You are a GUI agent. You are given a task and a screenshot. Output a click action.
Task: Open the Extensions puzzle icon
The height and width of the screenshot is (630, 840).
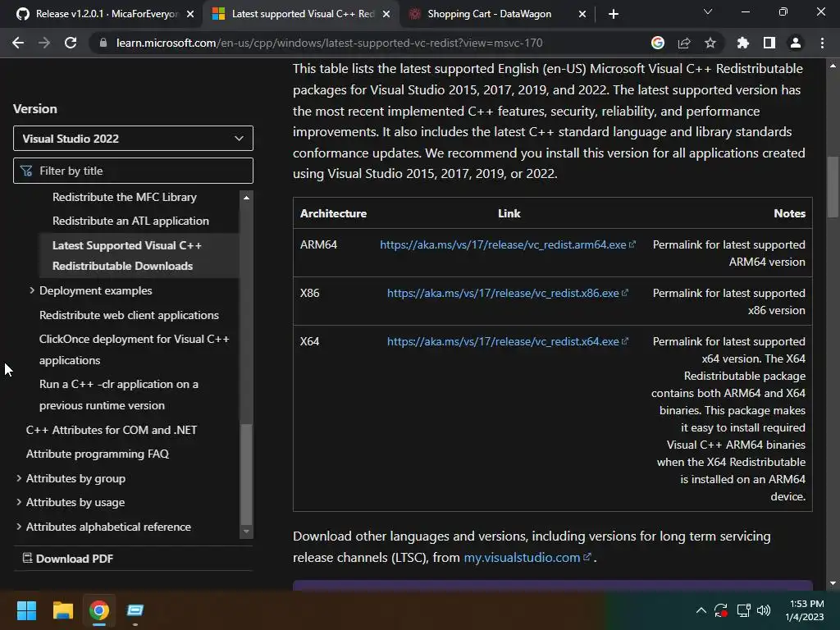[742, 43]
